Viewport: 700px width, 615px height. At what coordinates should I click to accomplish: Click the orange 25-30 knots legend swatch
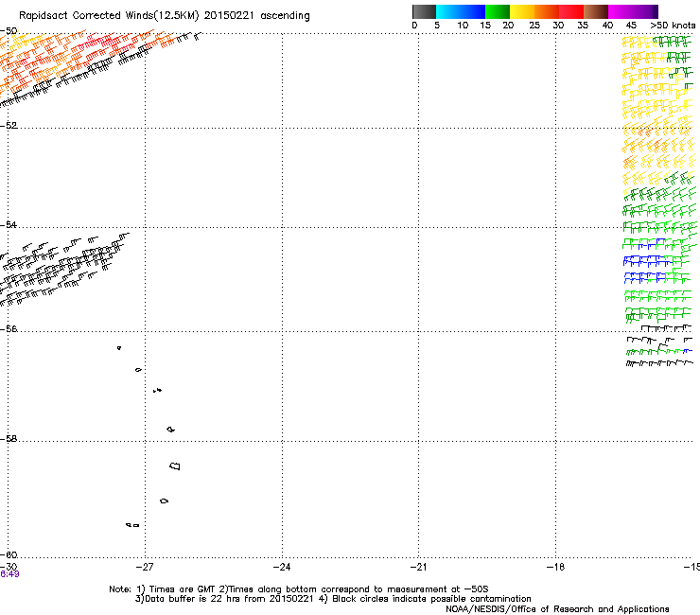(547, 11)
